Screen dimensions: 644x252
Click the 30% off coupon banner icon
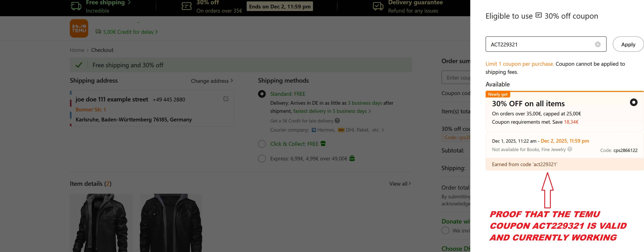186,6
